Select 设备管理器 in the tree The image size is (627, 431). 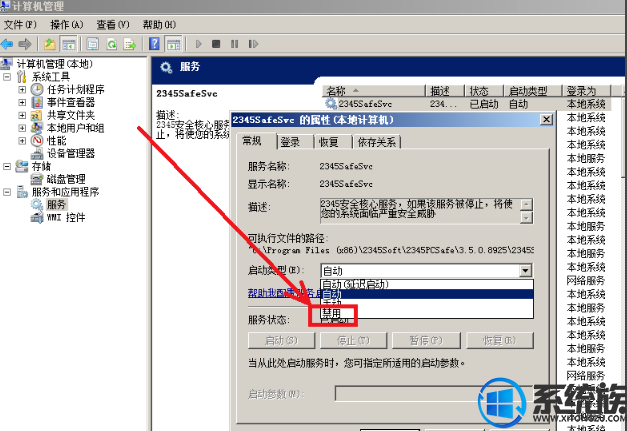tap(71, 153)
